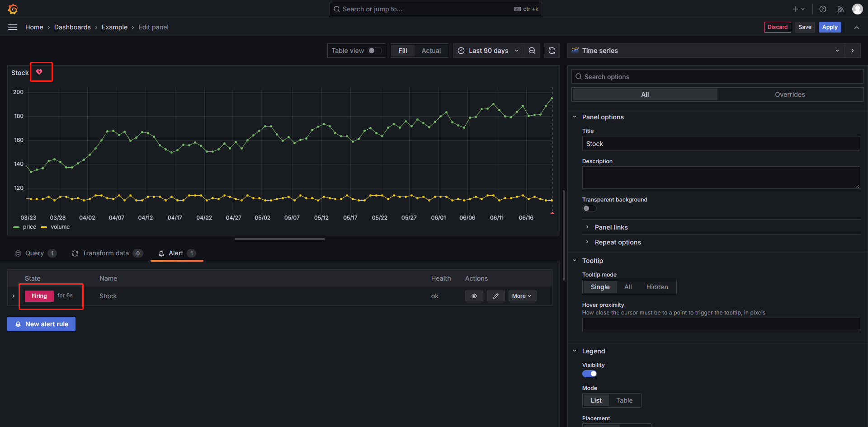Click the refresh dashboard icon
Viewport: 868px width, 427px height.
tap(552, 51)
